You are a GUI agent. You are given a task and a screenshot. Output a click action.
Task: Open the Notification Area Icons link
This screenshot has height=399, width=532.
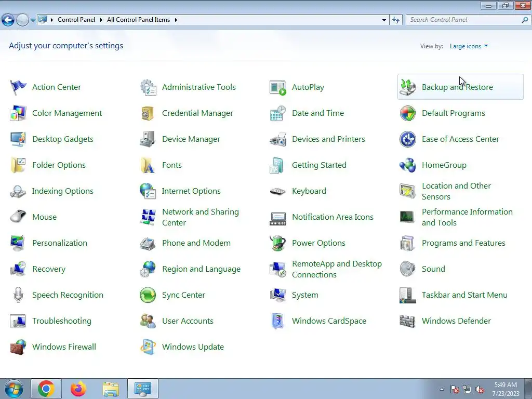click(x=332, y=217)
